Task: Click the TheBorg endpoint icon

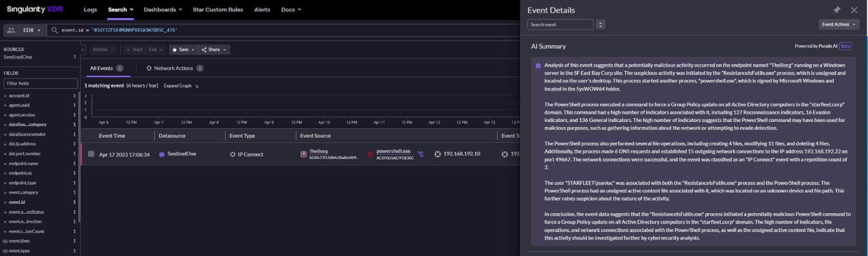Action: point(303,154)
